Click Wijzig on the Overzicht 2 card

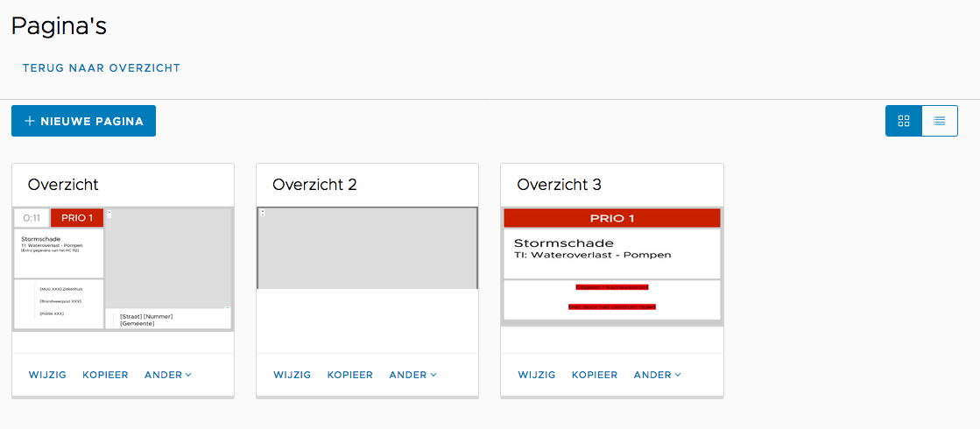(x=292, y=375)
